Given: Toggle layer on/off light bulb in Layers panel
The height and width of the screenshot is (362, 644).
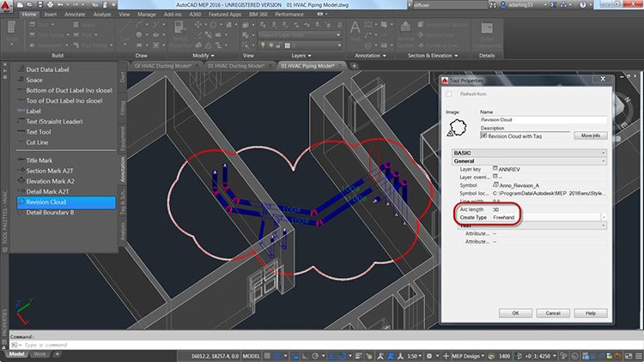Looking at the screenshot, I should 263,45.
